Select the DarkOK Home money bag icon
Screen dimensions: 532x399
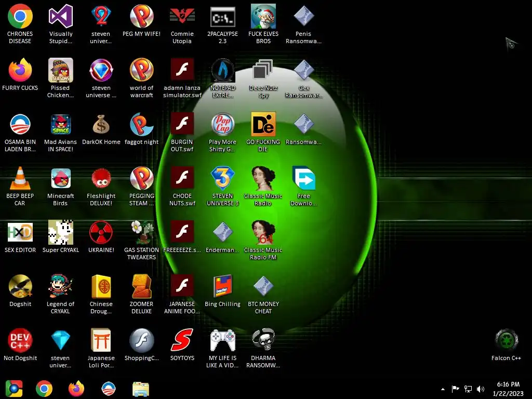(101, 124)
